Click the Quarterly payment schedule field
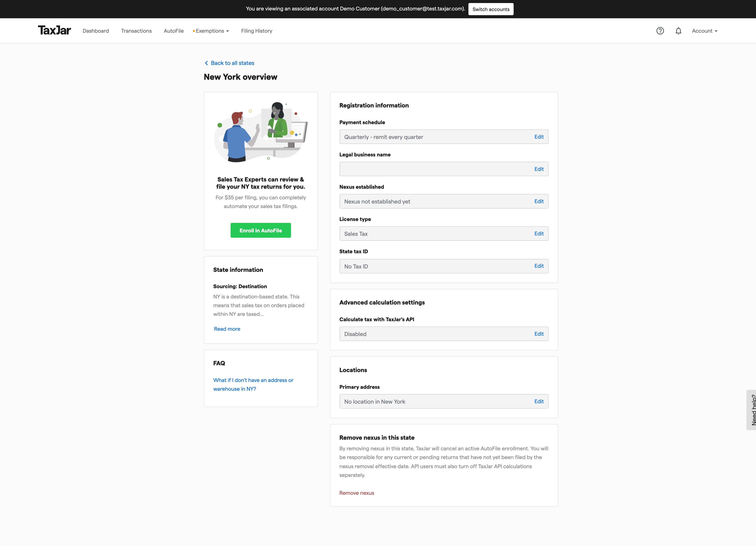This screenshot has width=756, height=546. (x=444, y=136)
